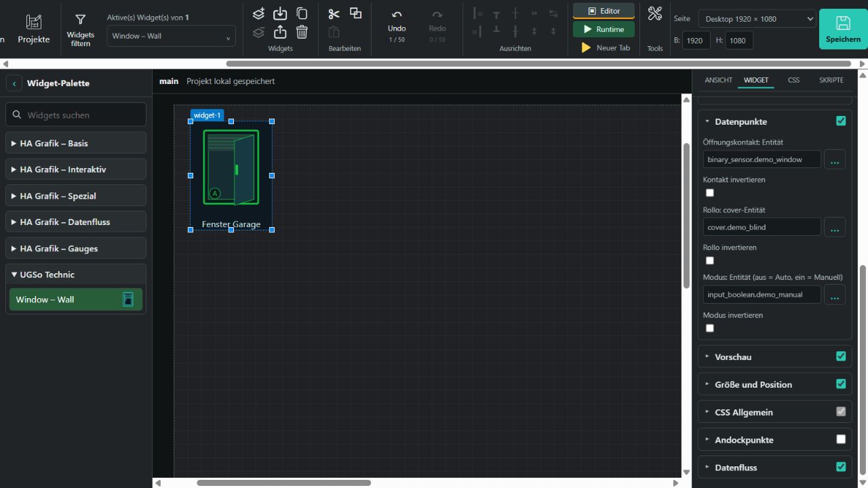Open entity picker for binary_sensor.demo_window

click(x=834, y=159)
